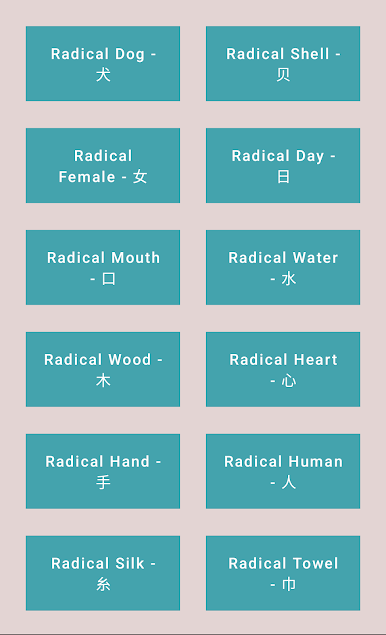
Task: Tap the tile with 木 glyph
Action: pyautogui.click(x=103, y=369)
